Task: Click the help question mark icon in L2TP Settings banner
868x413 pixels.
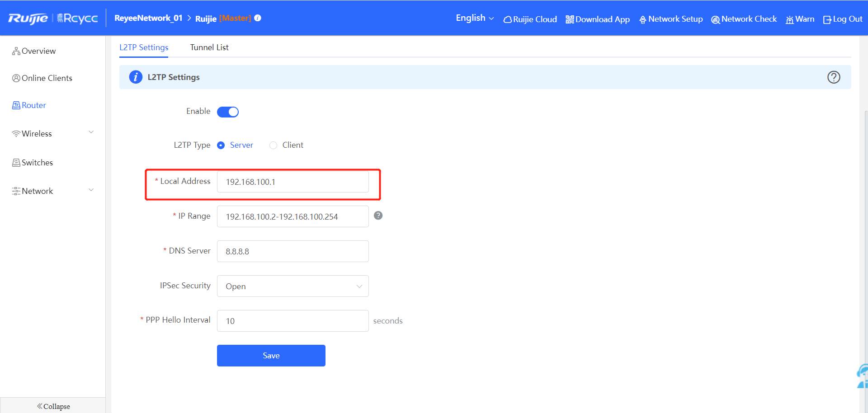Action: click(833, 77)
